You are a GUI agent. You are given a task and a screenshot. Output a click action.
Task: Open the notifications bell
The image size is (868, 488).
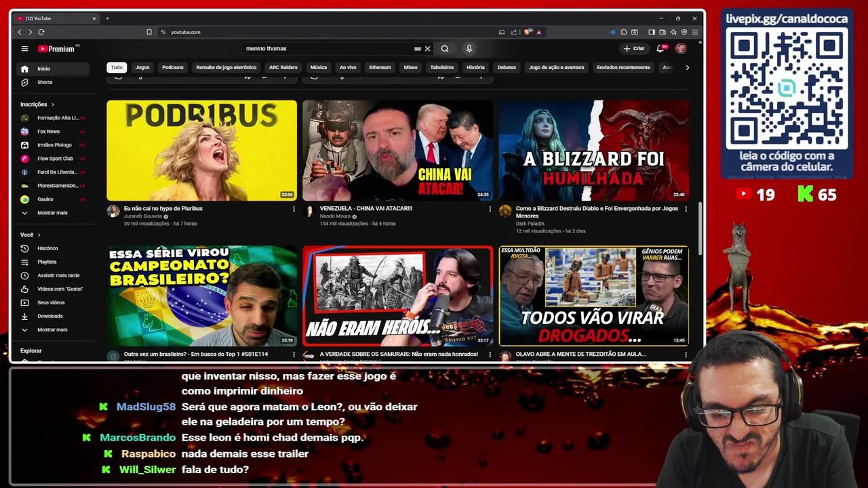tap(660, 49)
